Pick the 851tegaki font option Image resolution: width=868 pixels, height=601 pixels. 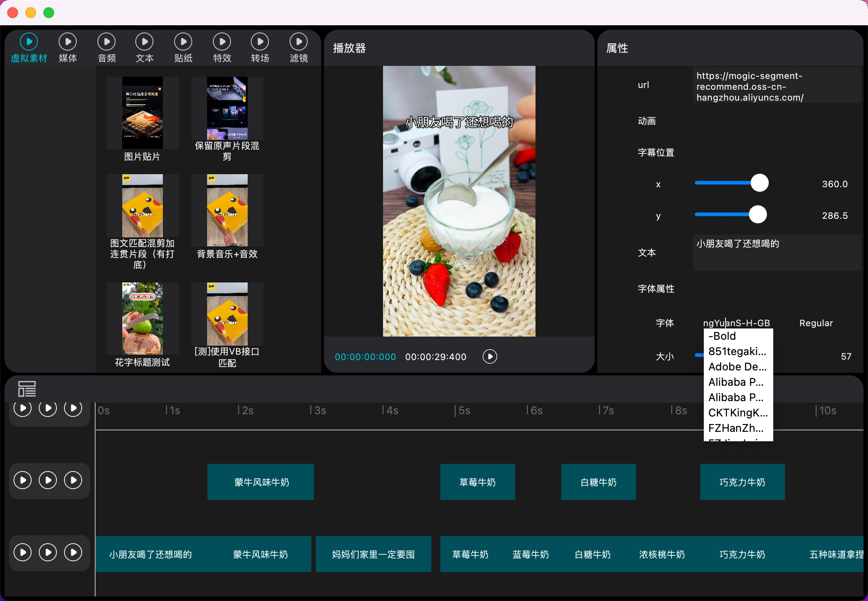pyautogui.click(x=737, y=351)
